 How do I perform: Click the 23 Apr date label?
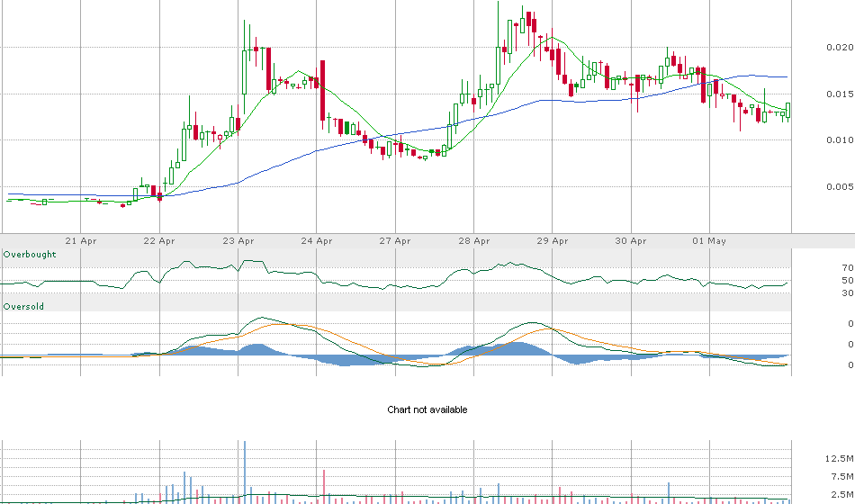(x=238, y=240)
